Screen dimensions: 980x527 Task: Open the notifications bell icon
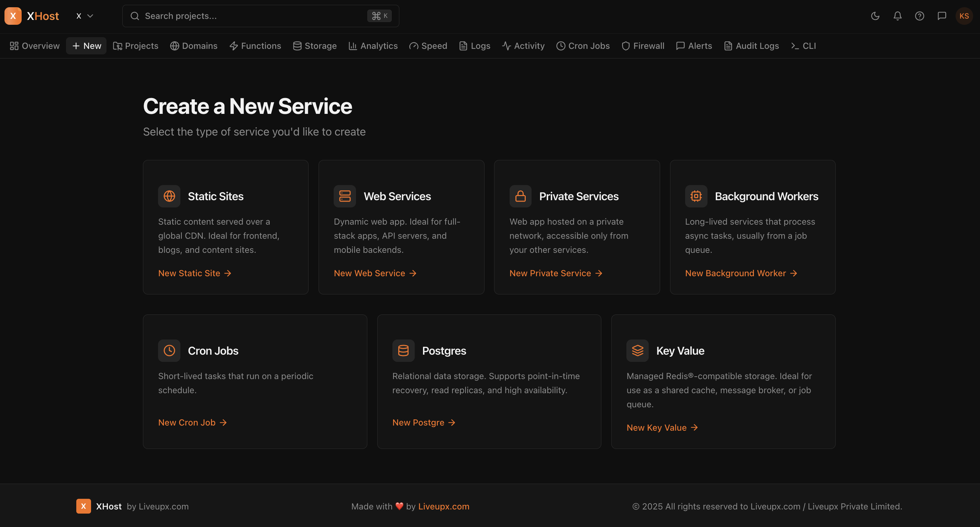point(897,15)
